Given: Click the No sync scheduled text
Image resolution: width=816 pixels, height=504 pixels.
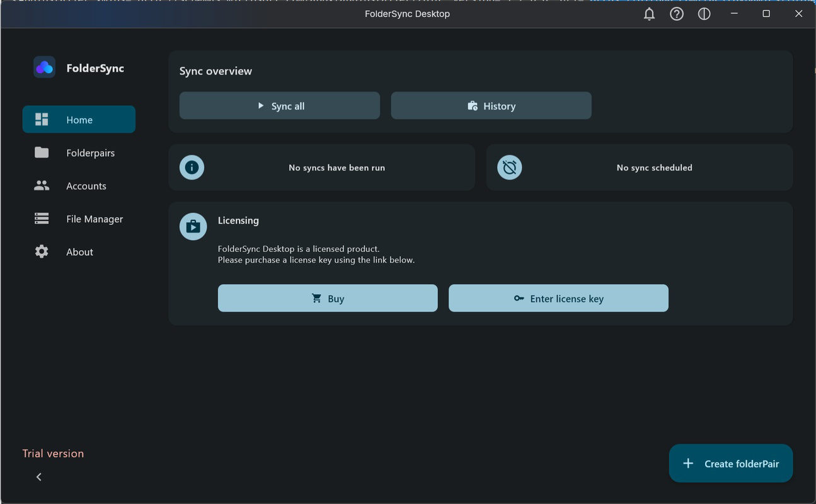Looking at the screenshot, I should pyautogui.click(x=654, y=168).
